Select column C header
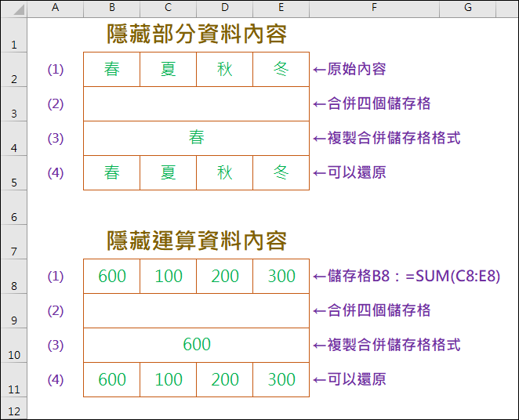 pos(168,8)
